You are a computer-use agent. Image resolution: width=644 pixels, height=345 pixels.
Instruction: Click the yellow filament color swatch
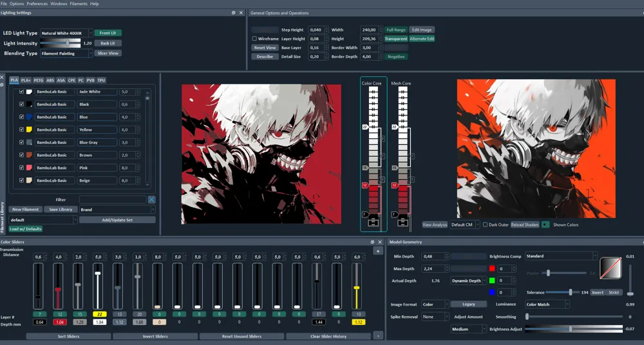pos(30,130)
